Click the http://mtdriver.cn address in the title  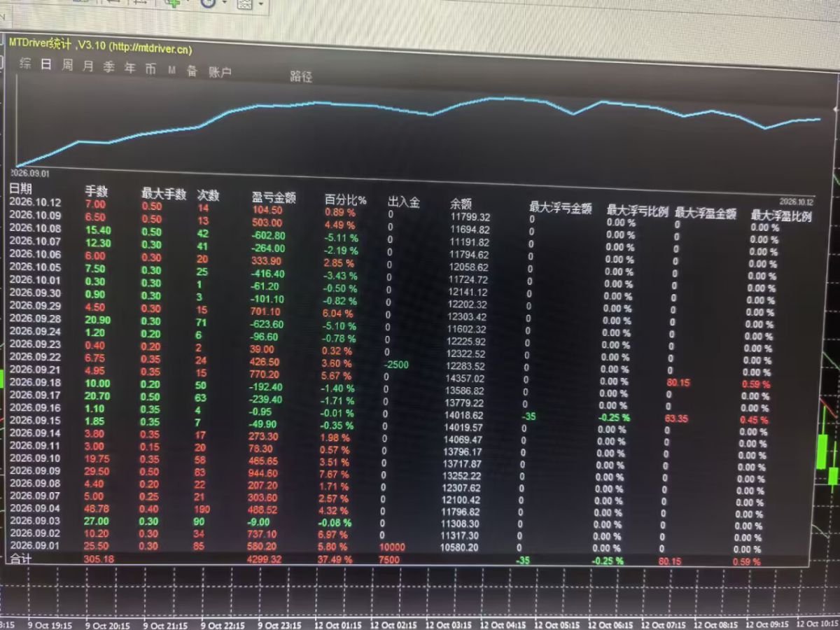[150, 48]
